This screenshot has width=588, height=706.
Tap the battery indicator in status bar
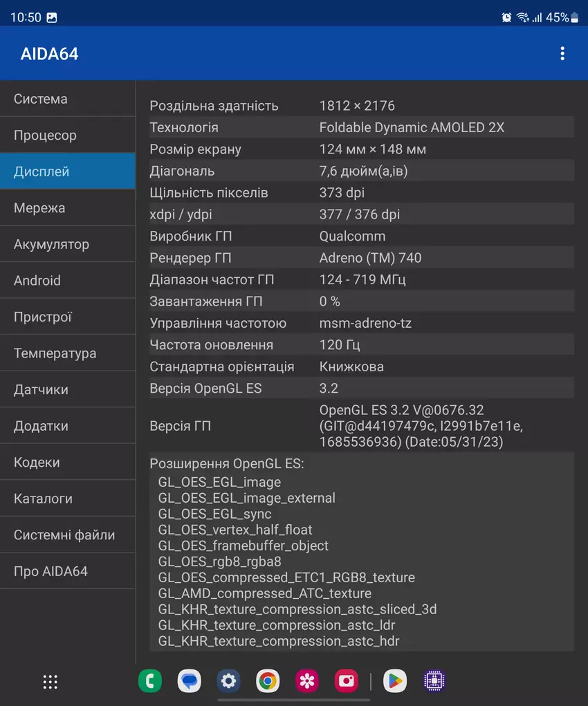pos(574,18)
